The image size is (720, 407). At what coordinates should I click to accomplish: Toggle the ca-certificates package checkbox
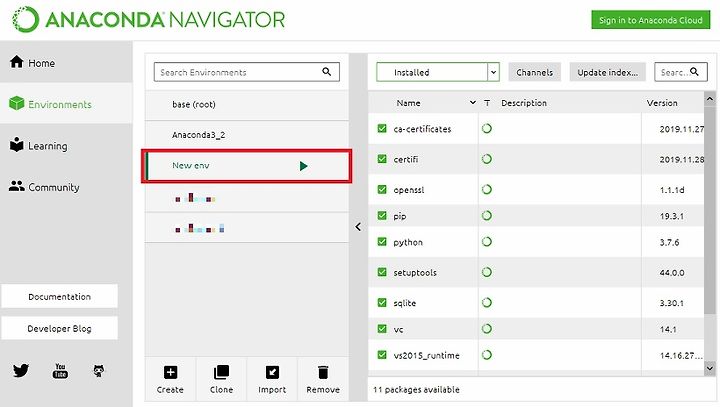(382, 129)
